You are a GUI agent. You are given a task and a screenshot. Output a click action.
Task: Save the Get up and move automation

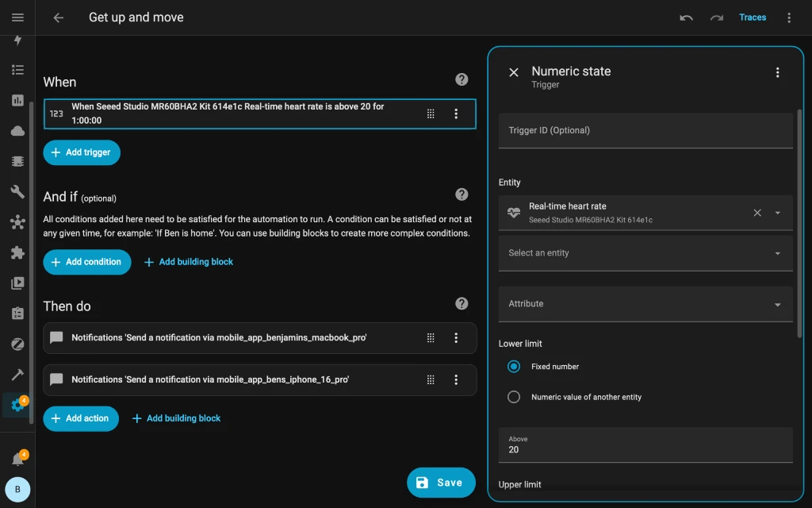[441, 482]
